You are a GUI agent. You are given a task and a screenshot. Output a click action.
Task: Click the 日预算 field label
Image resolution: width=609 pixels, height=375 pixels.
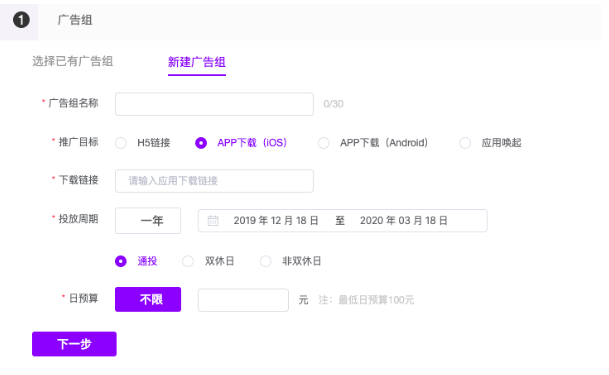click(x=84, y=298)
